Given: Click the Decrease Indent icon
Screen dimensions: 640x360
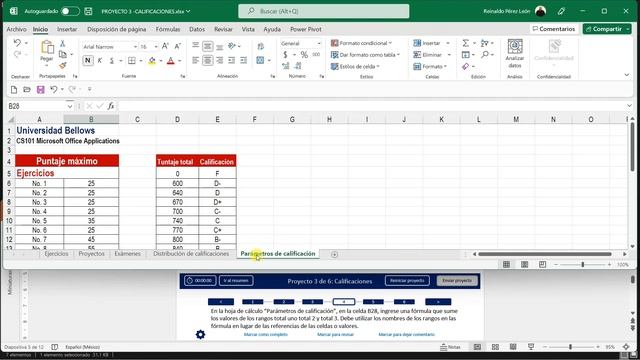Looking at the screenshot, I should (x=231, y=60).
